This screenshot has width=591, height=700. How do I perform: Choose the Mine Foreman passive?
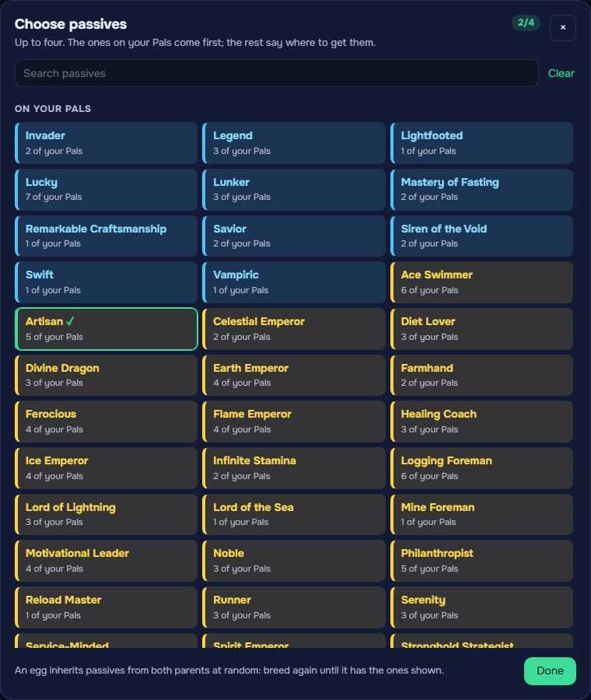tap(481, 514)
